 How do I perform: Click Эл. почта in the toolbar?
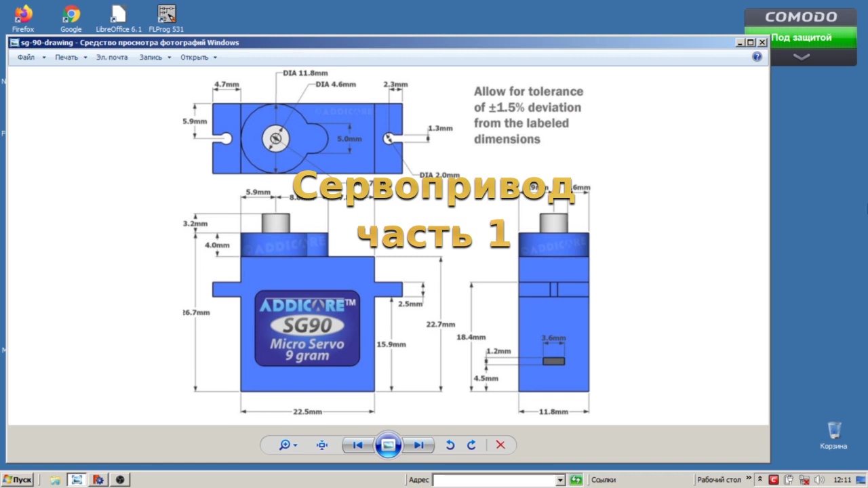(x=112, y=57)
